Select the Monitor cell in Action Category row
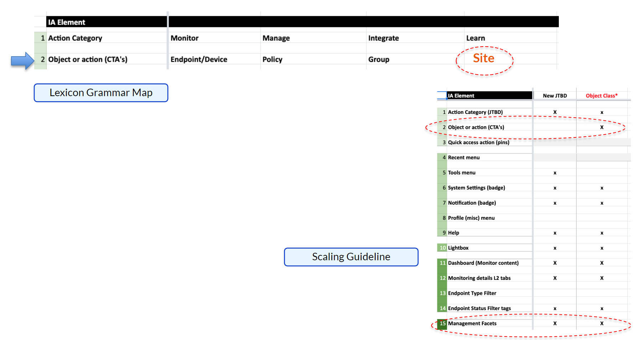This screenshot has height=340, width=644. pyautogui.click(x=184, y=38)
